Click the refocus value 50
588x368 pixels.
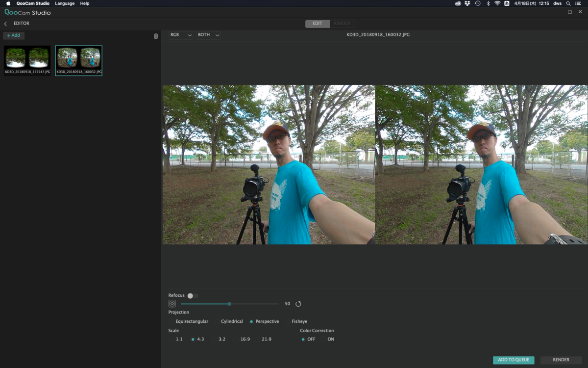tap(288, 304)
